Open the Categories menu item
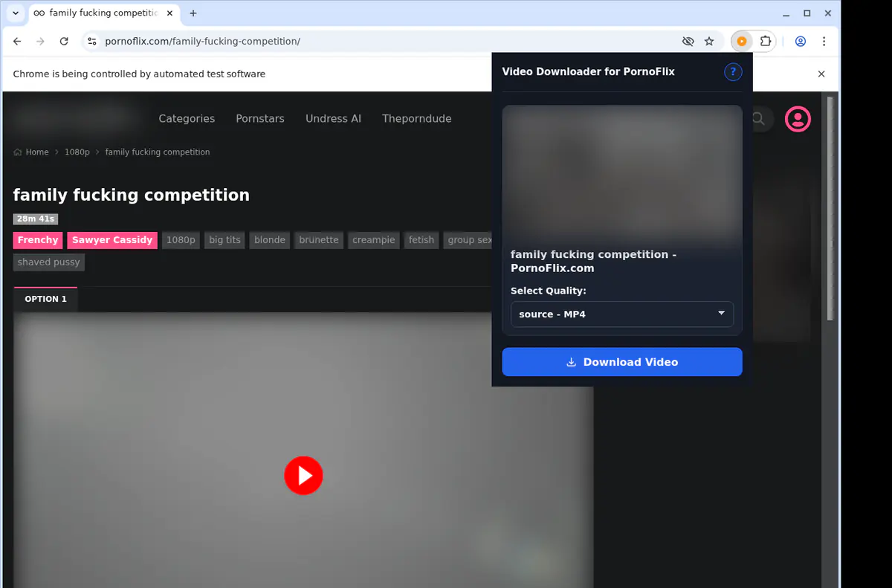 tap(187, 118)
